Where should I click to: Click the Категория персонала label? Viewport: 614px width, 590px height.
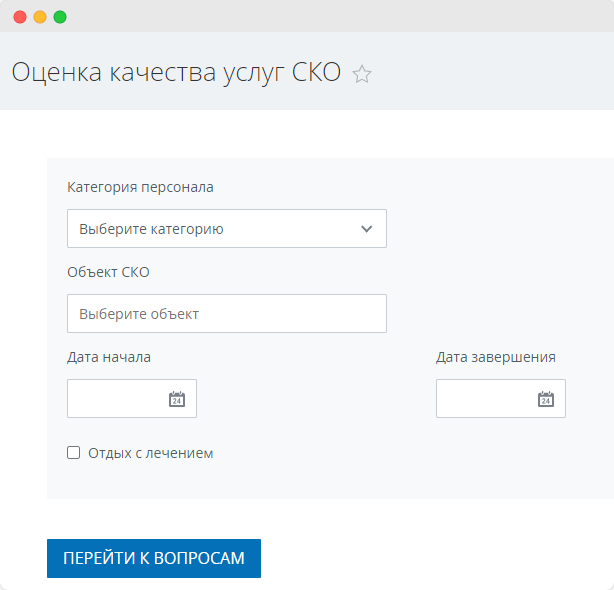click(x=140, y=187)
